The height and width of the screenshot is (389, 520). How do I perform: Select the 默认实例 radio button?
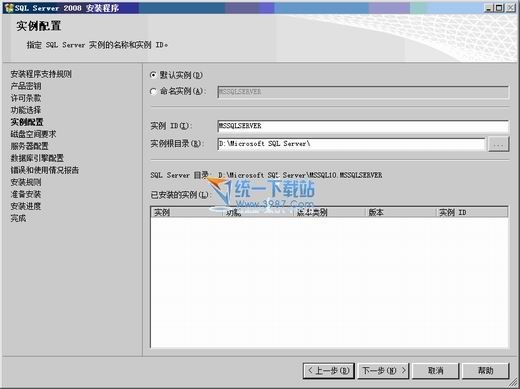[153, 75]
